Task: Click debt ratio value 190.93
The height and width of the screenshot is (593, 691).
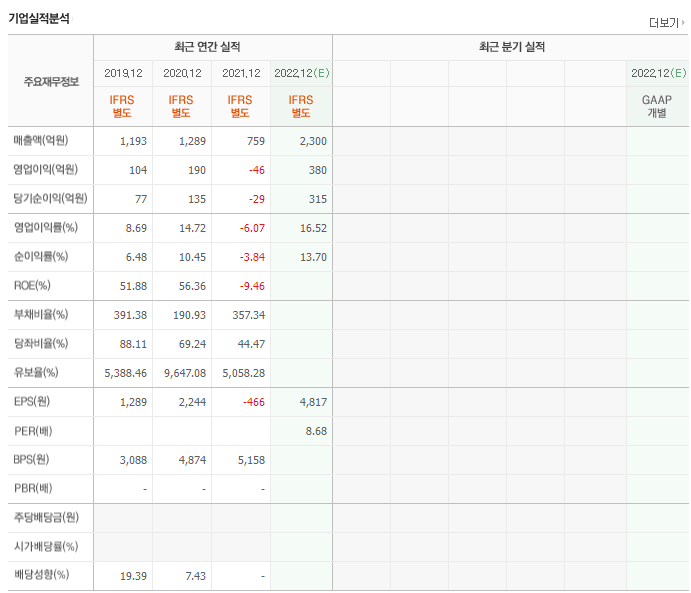Action: coord(189,315)
